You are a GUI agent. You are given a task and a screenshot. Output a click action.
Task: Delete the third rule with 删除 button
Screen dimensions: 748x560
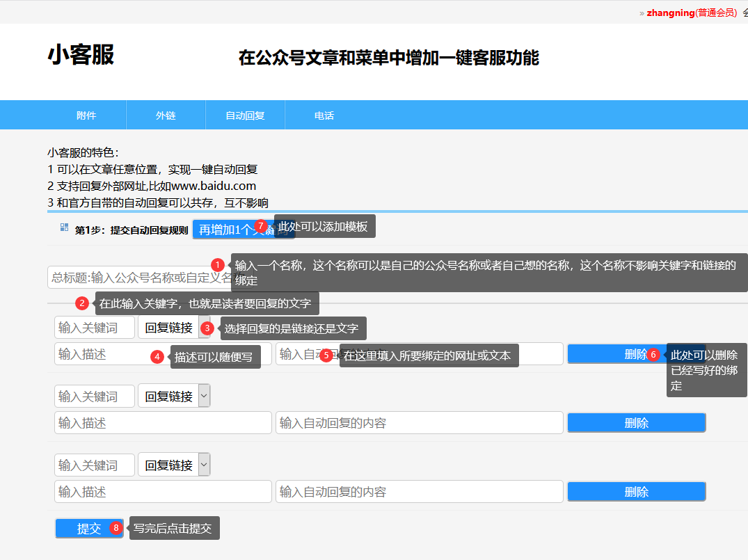[x=637, y=491]
